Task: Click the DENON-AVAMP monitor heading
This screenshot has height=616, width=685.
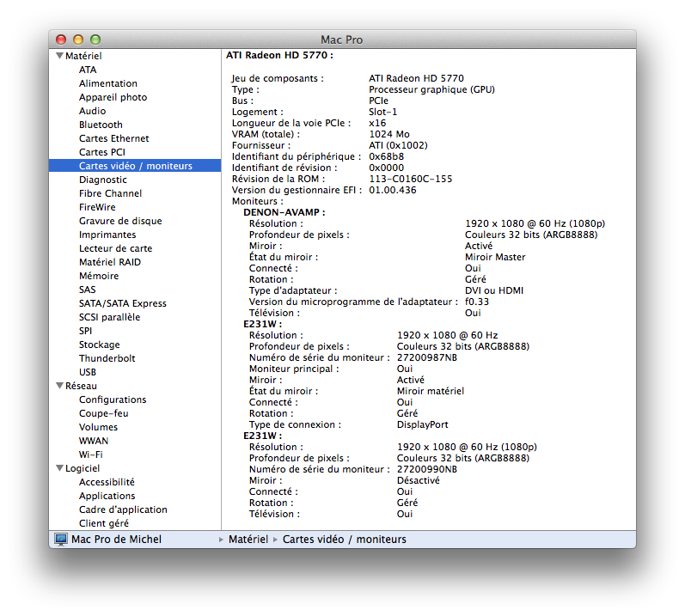Action: [284, 212]
